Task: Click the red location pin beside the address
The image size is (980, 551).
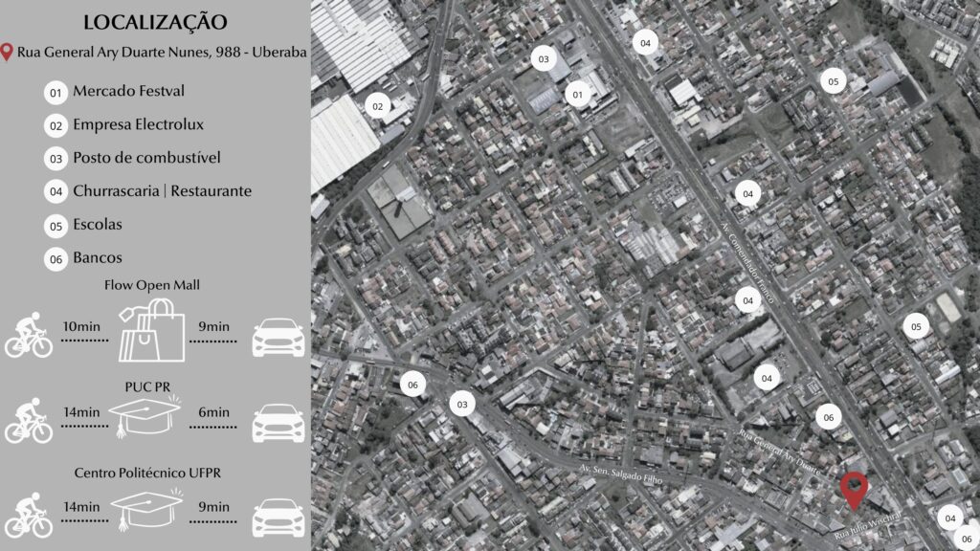Action: [x=8, y=52]
